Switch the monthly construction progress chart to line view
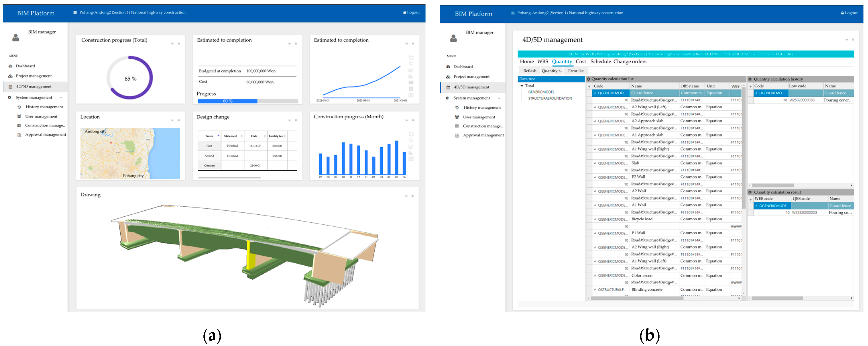This screenshot has width=868, height=346. pos(411,147)
